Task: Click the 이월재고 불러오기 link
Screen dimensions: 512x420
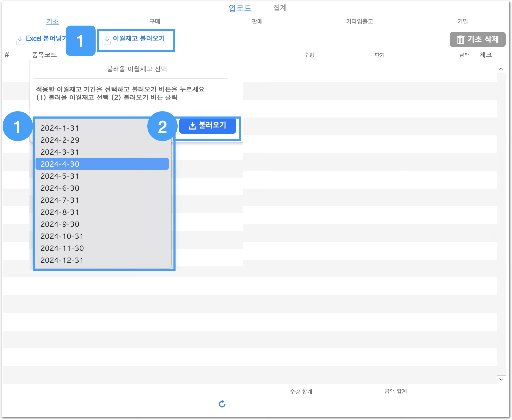Action: (139, 39)
